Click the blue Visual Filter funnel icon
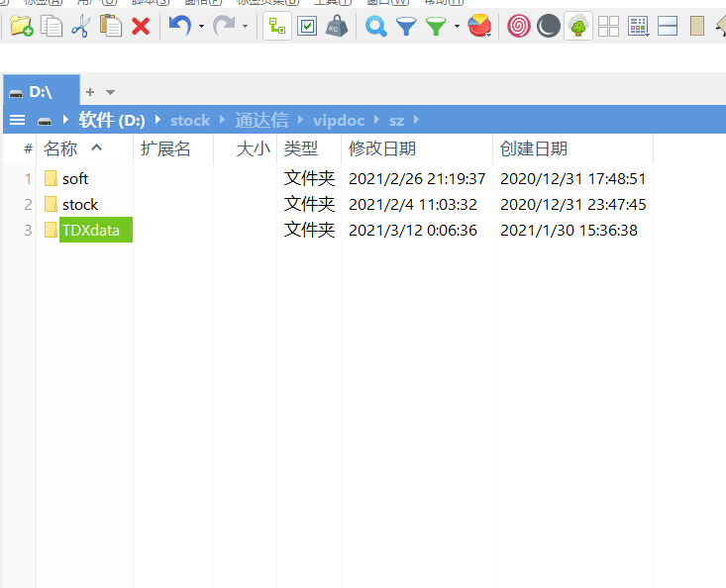 406,27
